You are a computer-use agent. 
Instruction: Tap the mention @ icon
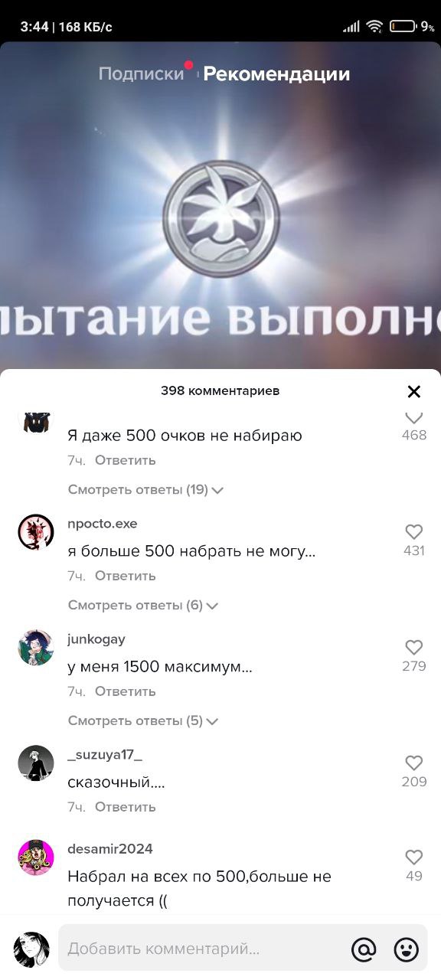tap(364, 949)
